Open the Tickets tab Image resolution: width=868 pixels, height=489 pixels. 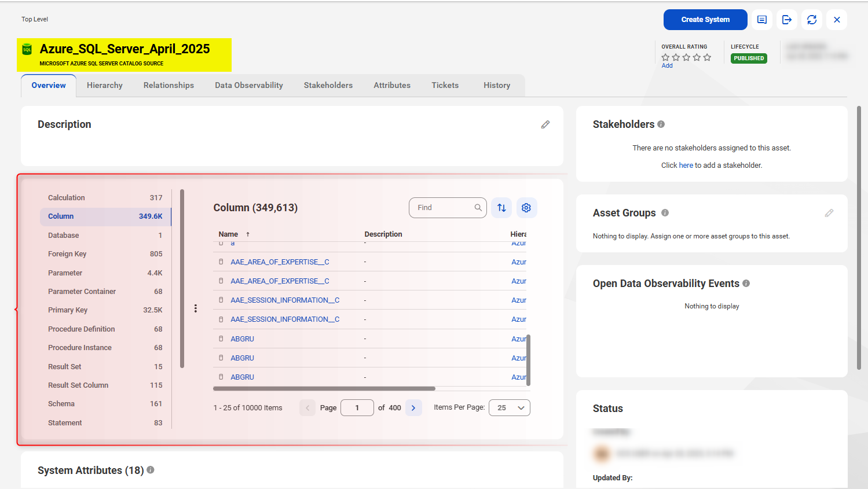pyautogui.click(x=445, y=85)
